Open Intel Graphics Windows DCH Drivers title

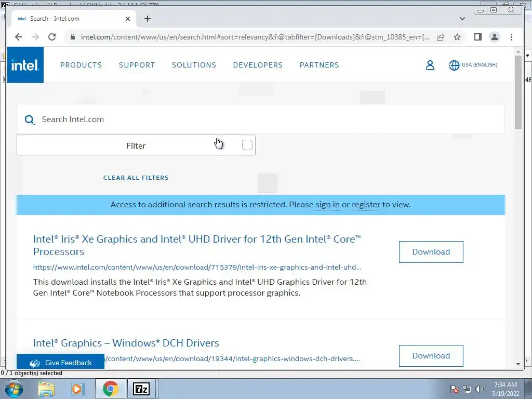click(126, 343)
